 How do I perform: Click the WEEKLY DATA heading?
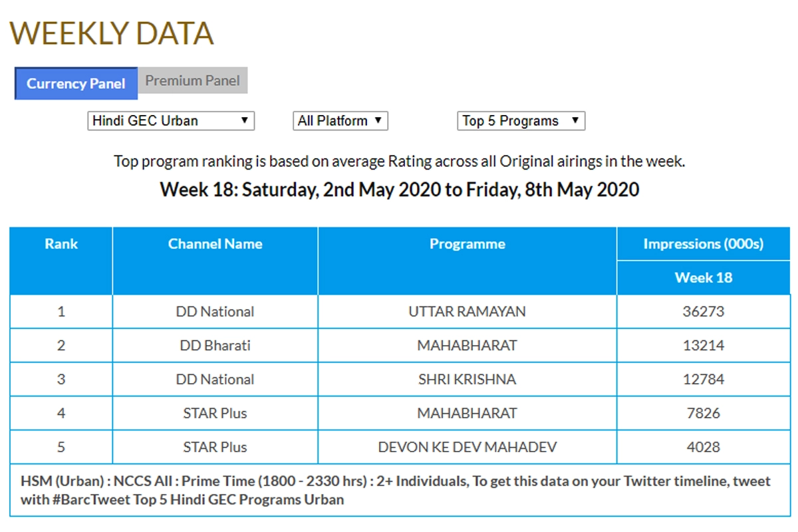tap(111, 33)
